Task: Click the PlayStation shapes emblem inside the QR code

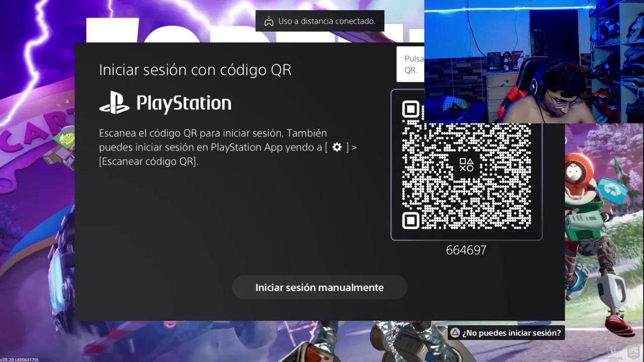Action: click(466, 164)
